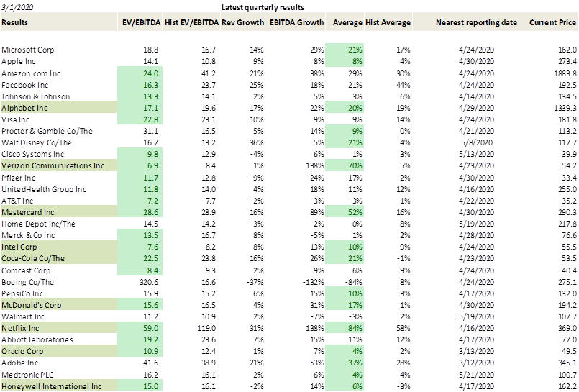
Task: Click Netflix's highlighted EV/EBITDA value 59.0
Action: coord(140,328)
